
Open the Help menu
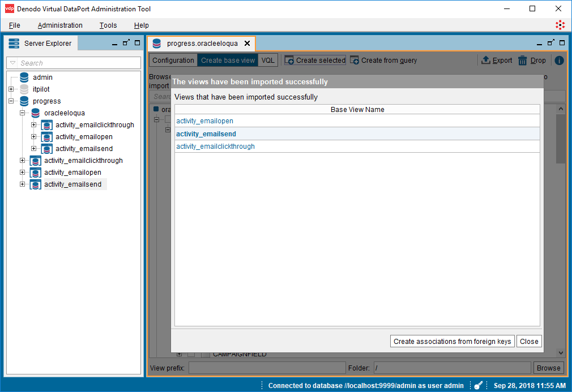(141, 25)
